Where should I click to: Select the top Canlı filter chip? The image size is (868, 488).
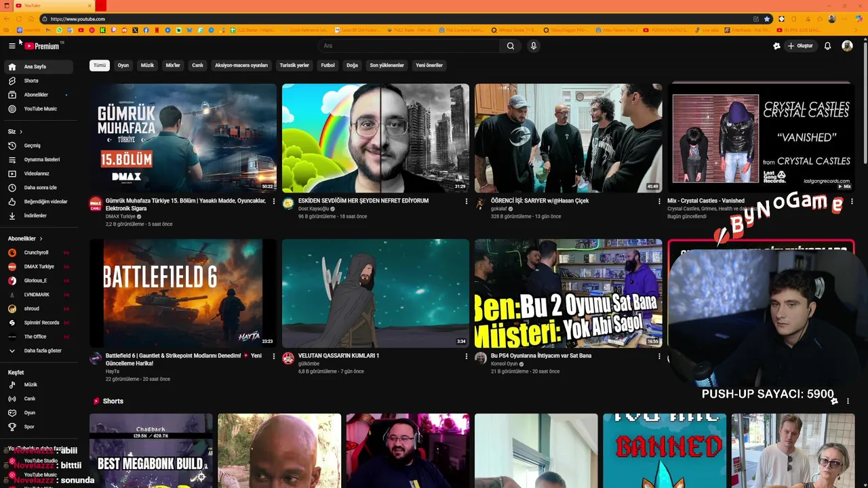point(197,66)
